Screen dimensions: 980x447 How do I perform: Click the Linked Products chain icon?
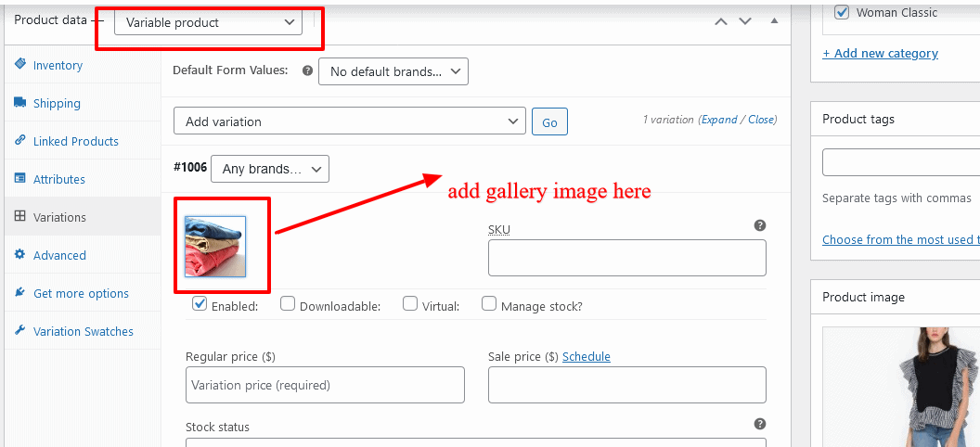(x=20, y=140)
